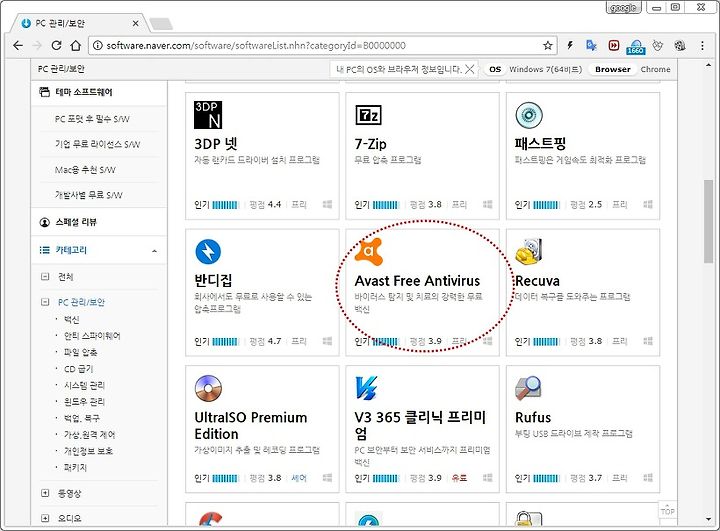Open the Avast orange logo icon

(369, 252)
